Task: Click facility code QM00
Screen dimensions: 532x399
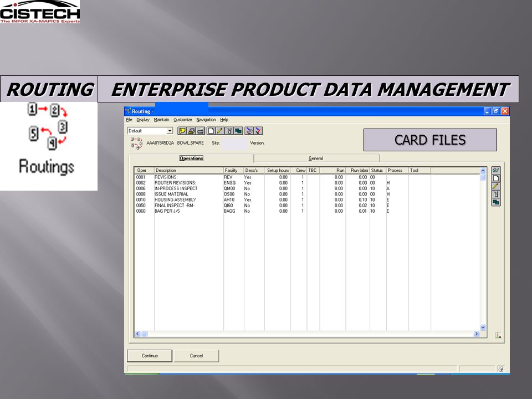Action: click(229, 188)
